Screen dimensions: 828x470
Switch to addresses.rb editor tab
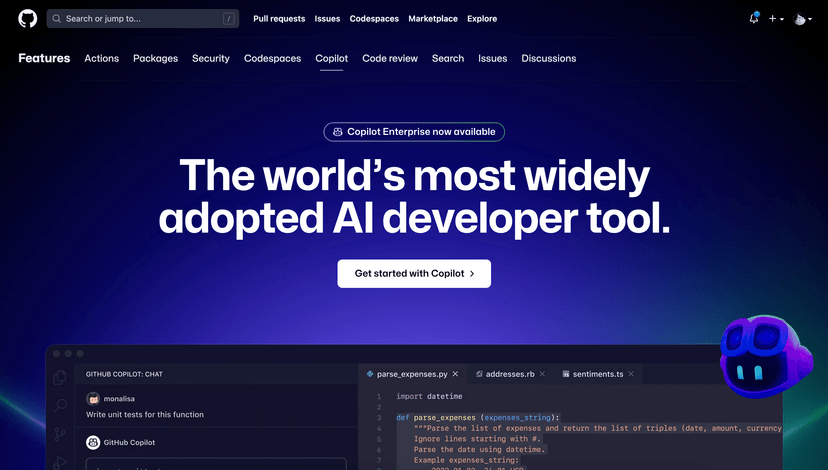[510, 374]
